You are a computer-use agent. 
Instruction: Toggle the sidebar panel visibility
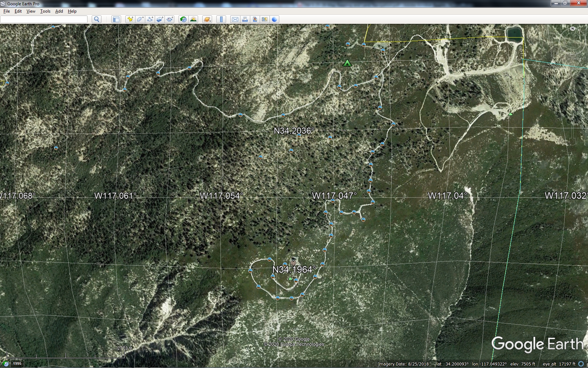pos(116,19)
